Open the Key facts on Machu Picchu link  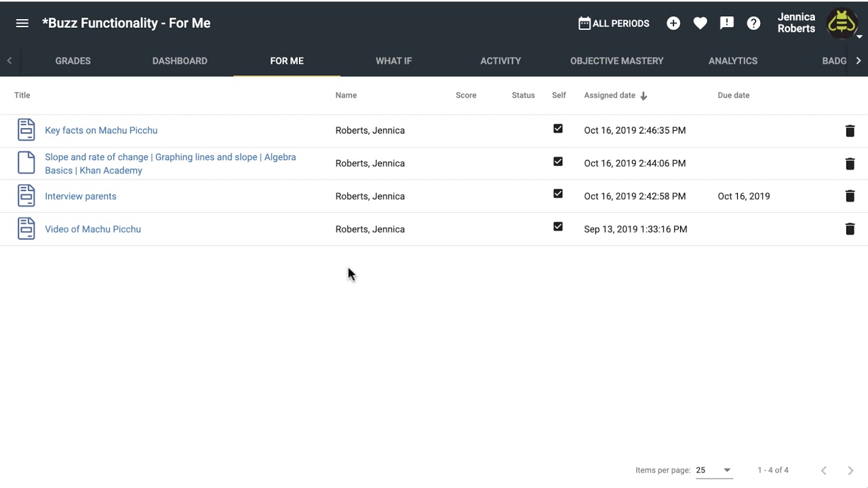point(101,130)
